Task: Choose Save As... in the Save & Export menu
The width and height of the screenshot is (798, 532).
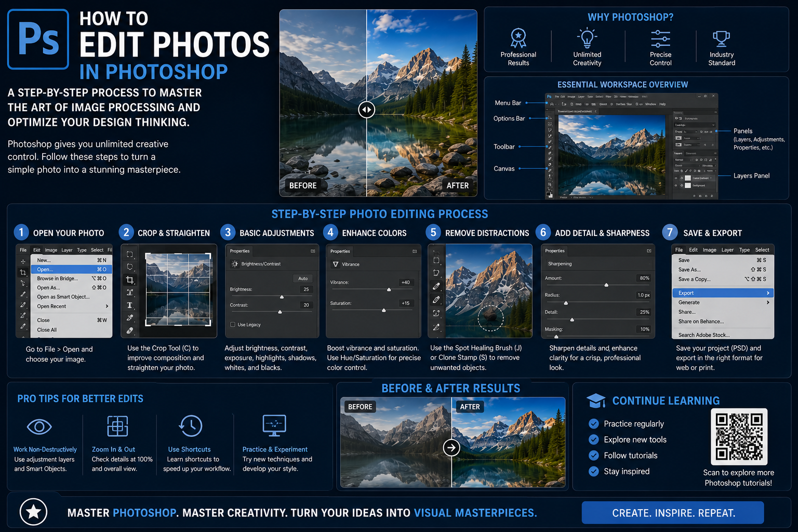Action: [722, 270]
